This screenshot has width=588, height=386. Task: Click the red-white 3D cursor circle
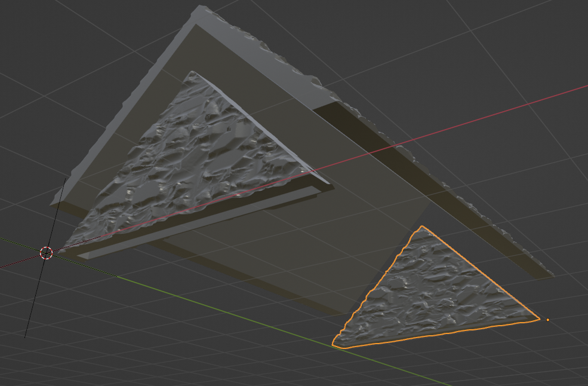(46, 253)
